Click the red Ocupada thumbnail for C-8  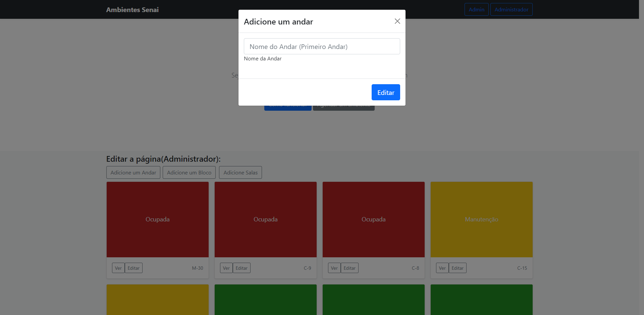pyautogui.click(x=374, y=219)
